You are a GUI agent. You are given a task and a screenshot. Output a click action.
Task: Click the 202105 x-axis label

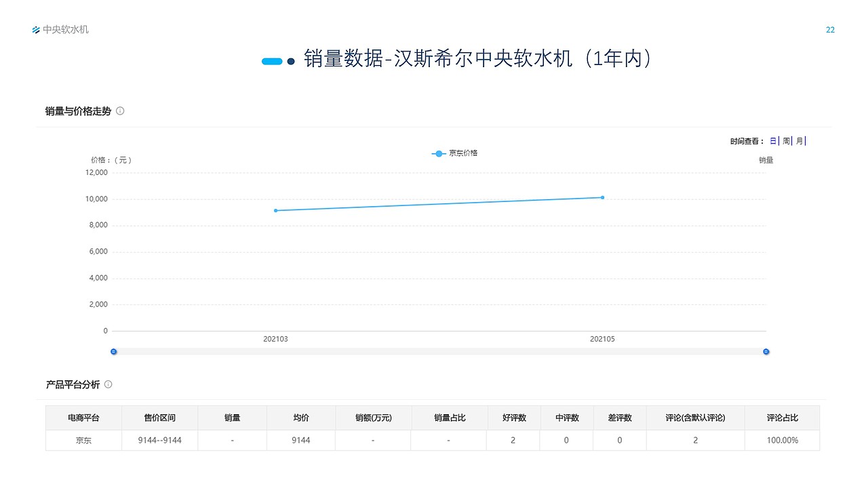pyautogui.click(x=602, y=339)
